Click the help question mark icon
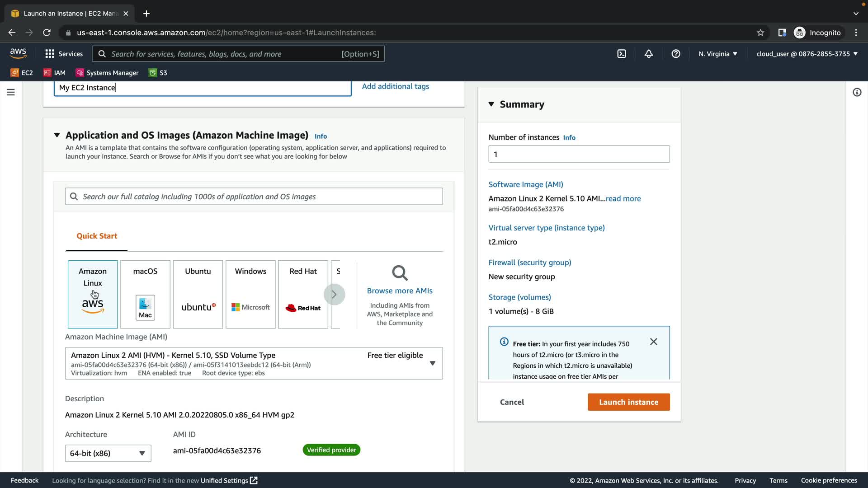 pyautogui.click(x=676, y=54)
